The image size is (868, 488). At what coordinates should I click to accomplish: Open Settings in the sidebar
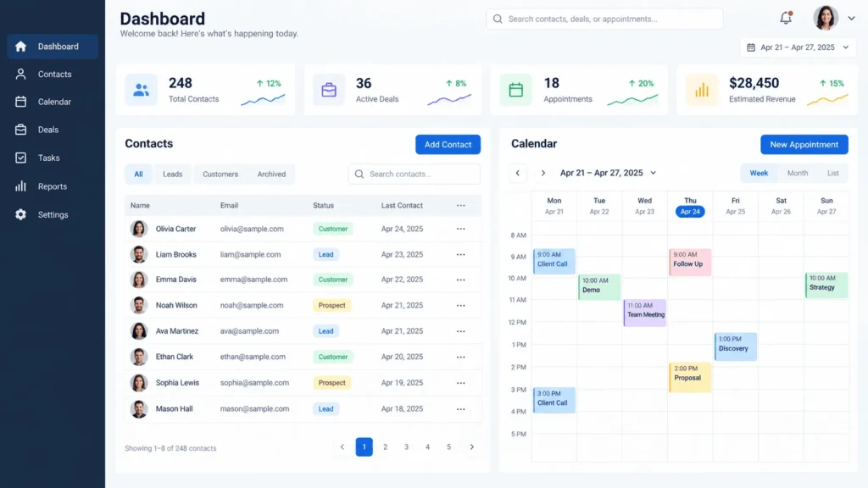tap(53, 214)
